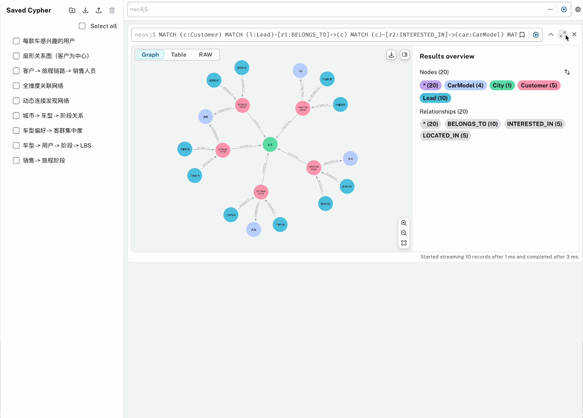Image resolution: width=583 pixels, height=418 pixels.
Task: Switch to the RAW view tab
Action: (x=205, y=55)
